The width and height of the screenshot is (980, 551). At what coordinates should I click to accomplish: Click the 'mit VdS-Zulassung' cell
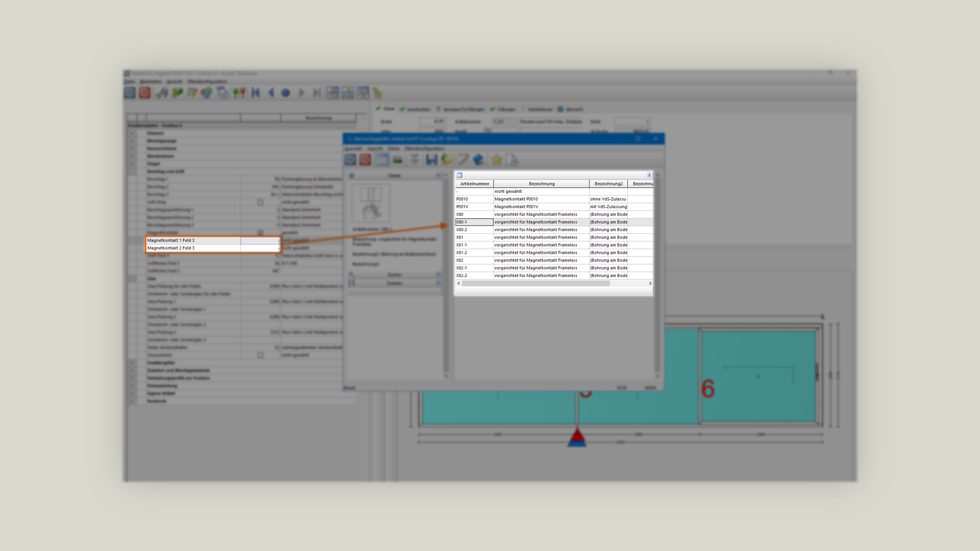tap(608, 207)
